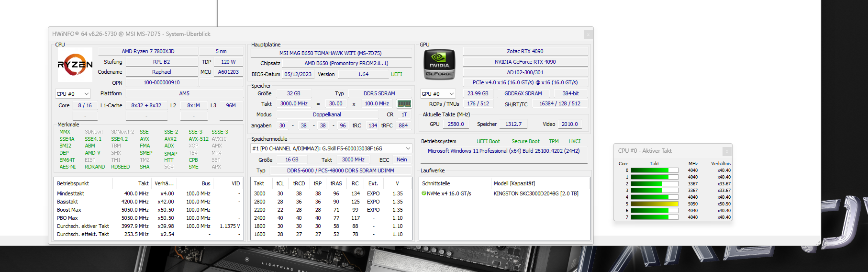Click the x50.50 ratio for Core 5
The image size is (868, 272).
pyautogui.click(x=723, y=204)
